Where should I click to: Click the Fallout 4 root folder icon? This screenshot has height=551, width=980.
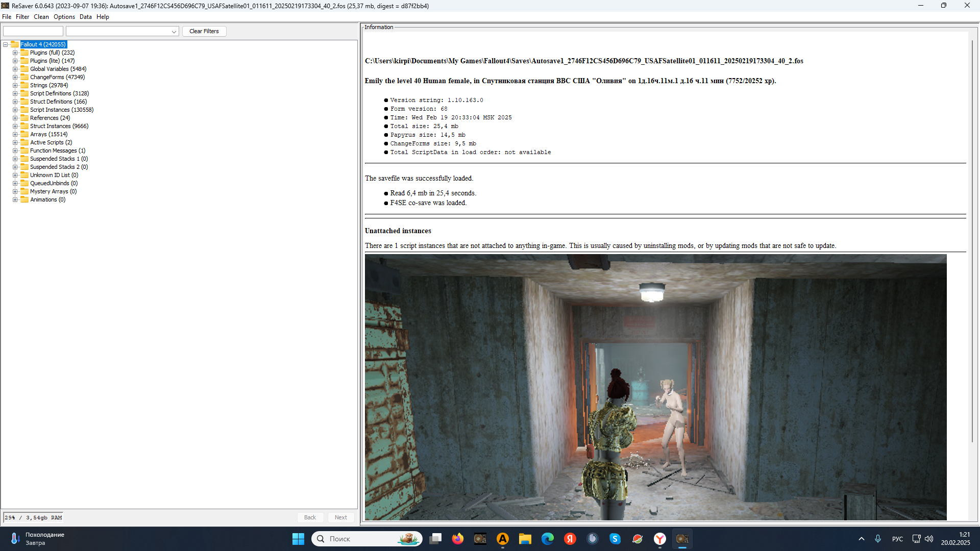tap(15, 44)
